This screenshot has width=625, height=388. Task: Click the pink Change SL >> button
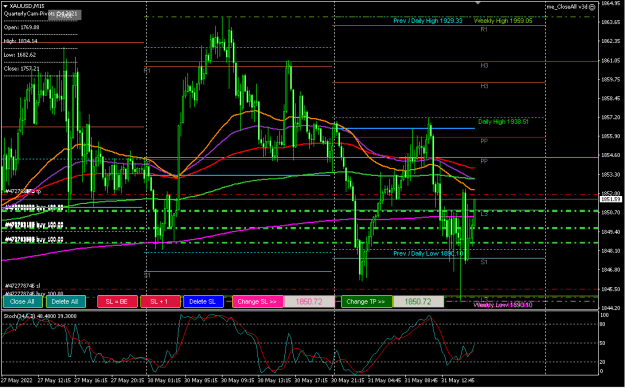(257, 302)
